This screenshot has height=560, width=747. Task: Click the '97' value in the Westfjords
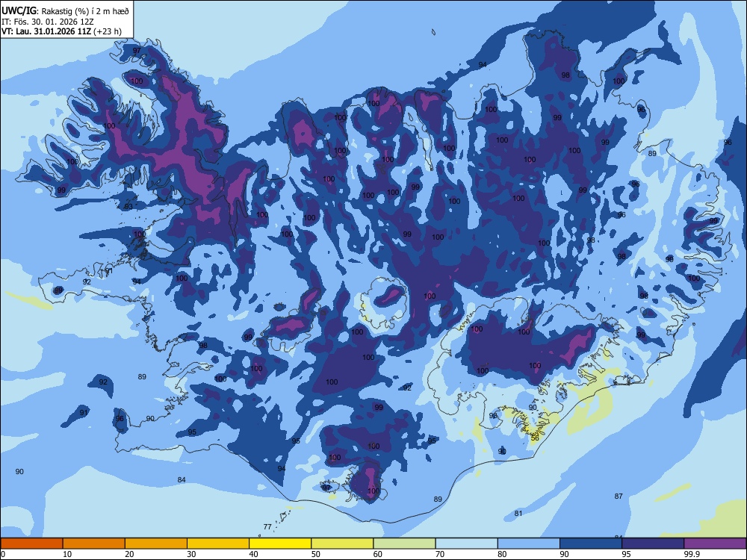tap(137, 51)
